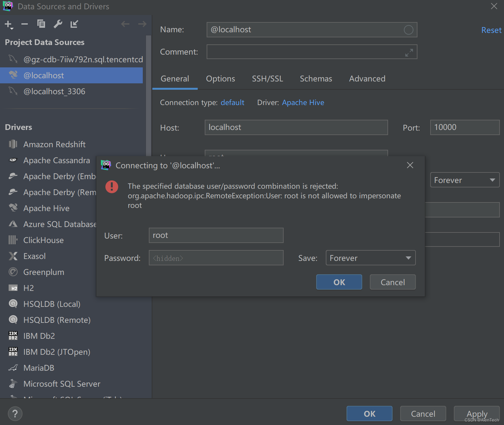
Task: Open the Save Forever dropdown in dialog
Action: click(370, 258)
